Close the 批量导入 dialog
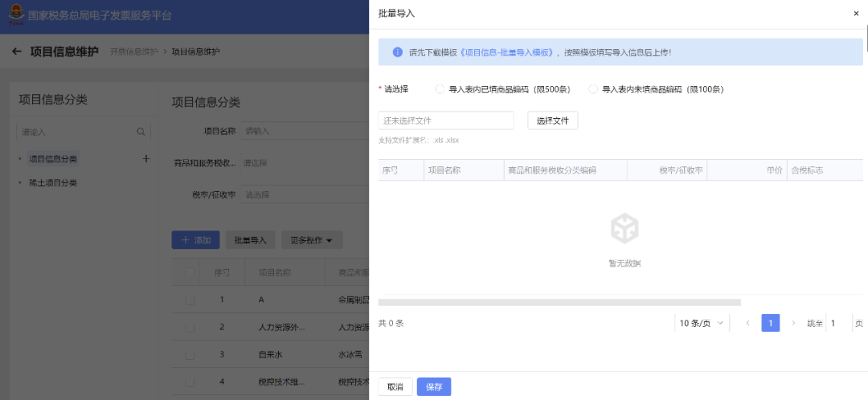Viewport: 868px width, 400px height. (856, 14)
